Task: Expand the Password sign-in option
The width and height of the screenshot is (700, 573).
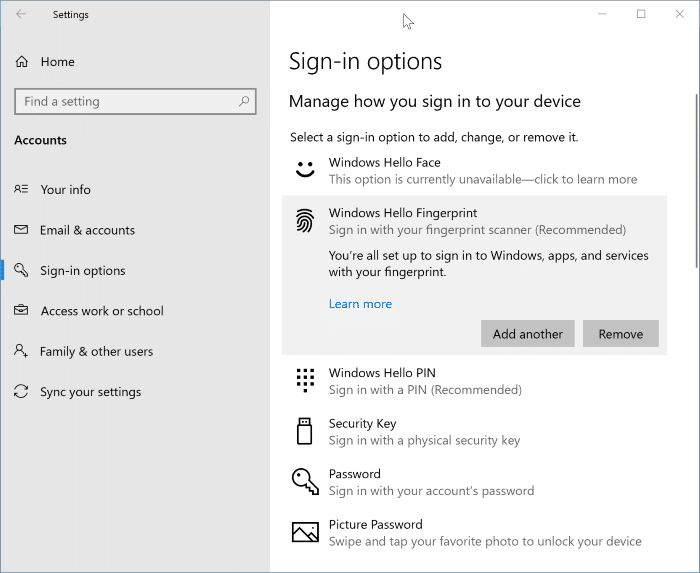Action: click(x=474, y=482)
